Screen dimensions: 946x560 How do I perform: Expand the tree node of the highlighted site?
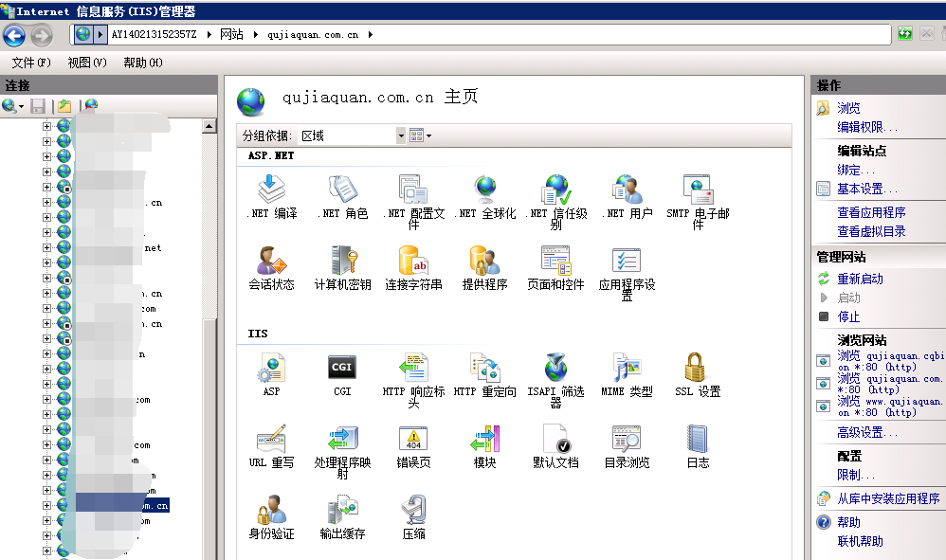pyautogui.click(x=46, y=505)
